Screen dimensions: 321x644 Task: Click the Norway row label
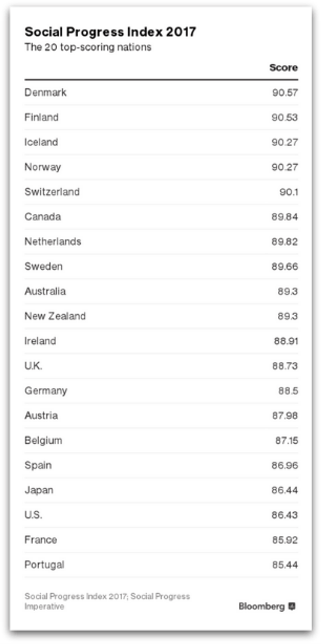coord(43,167)
